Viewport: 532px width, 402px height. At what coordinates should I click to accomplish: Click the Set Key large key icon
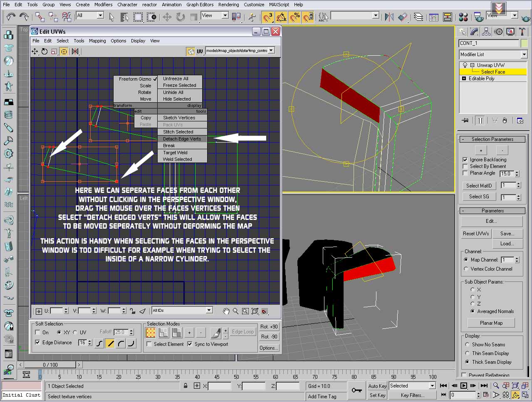click(x=356, y=390)
